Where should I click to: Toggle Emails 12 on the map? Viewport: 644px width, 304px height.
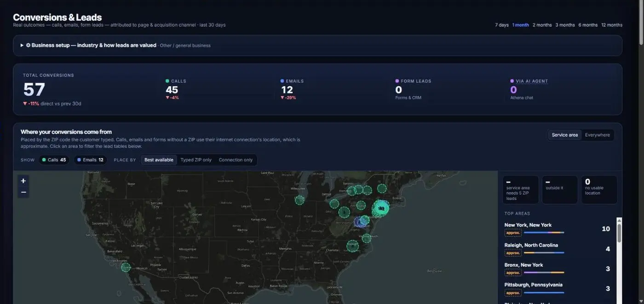[90, 160]
